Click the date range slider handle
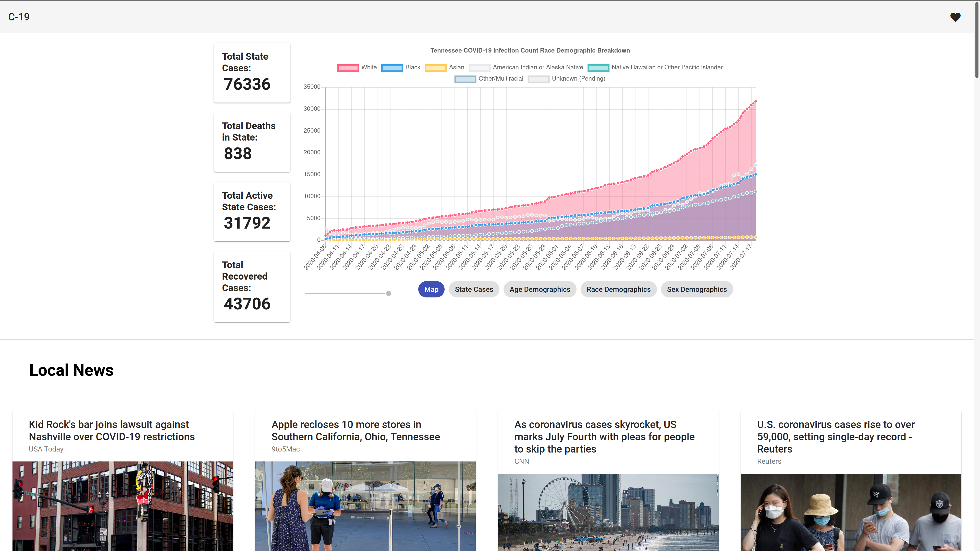The image size is (980, 551). click(x=388, y=293)
